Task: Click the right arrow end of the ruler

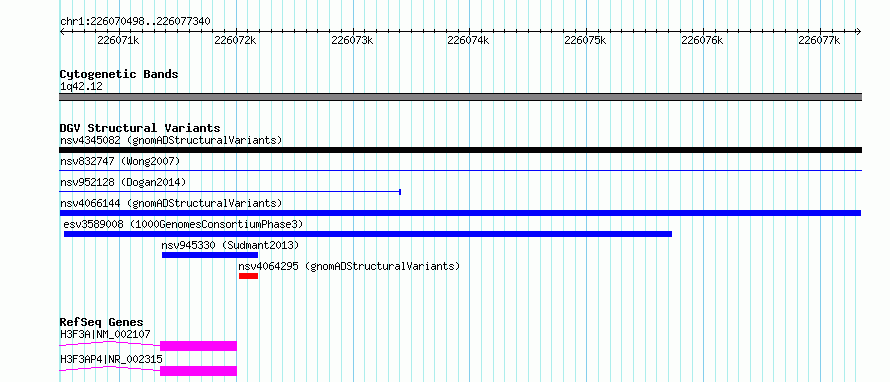Action: tap(859, 31)
